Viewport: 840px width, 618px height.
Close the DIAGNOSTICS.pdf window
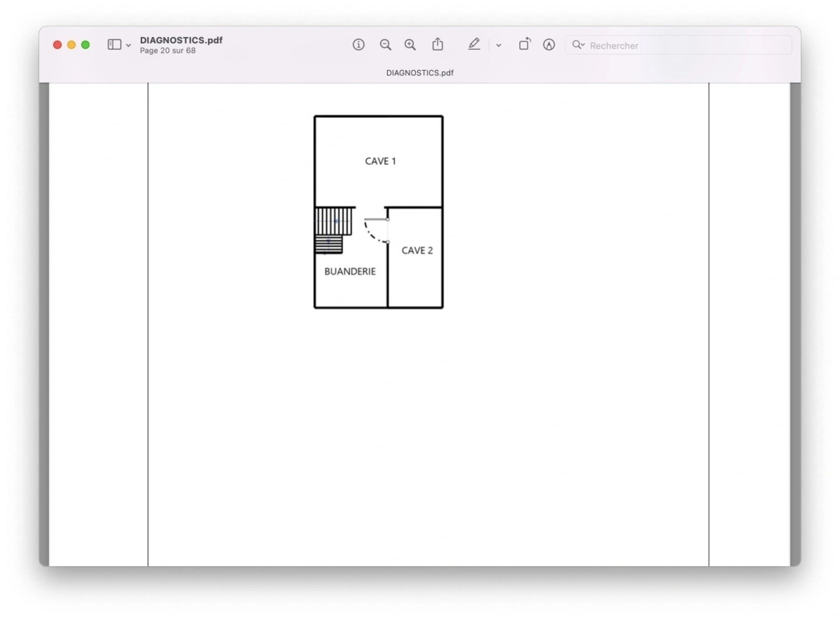pos(57,45)
